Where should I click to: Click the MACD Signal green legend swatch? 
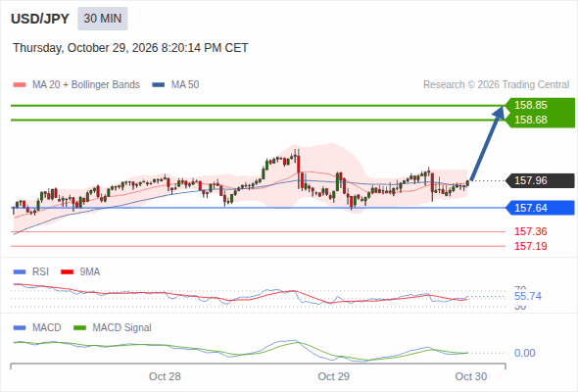click(x=79, y=328)
